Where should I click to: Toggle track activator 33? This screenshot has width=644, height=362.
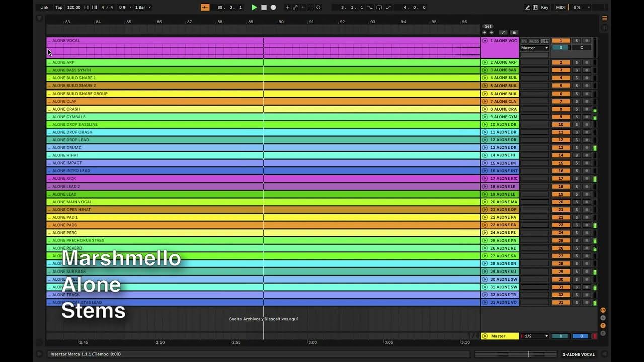click(561, 302)
